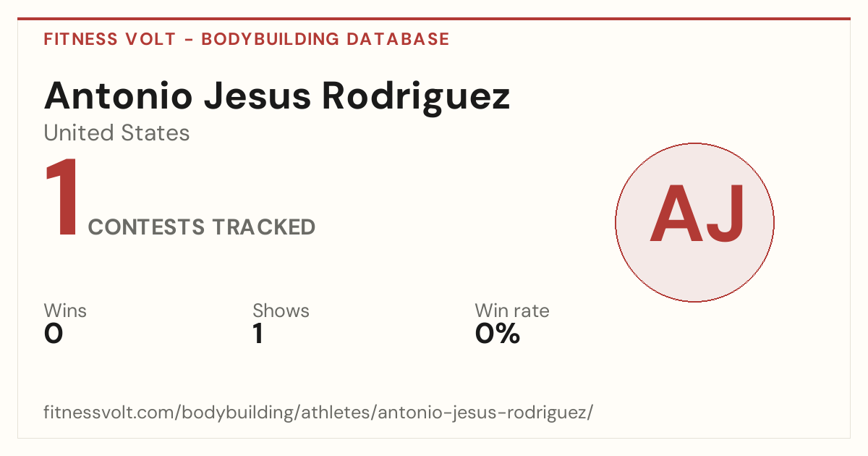868x456 pixels.
Task: Click the Shows stat label
Action: 281,311
